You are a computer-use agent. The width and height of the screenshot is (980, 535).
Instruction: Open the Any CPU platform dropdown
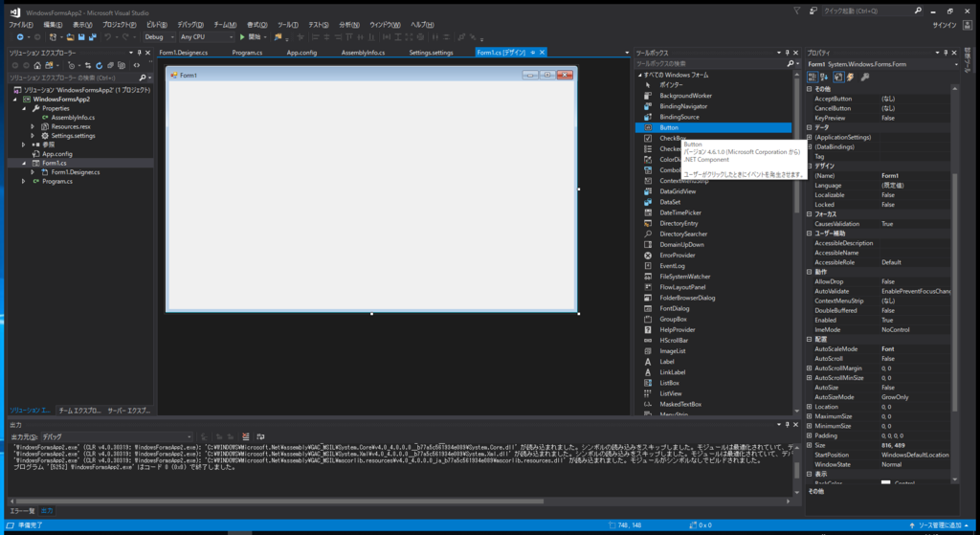click(x=207, y=37)
